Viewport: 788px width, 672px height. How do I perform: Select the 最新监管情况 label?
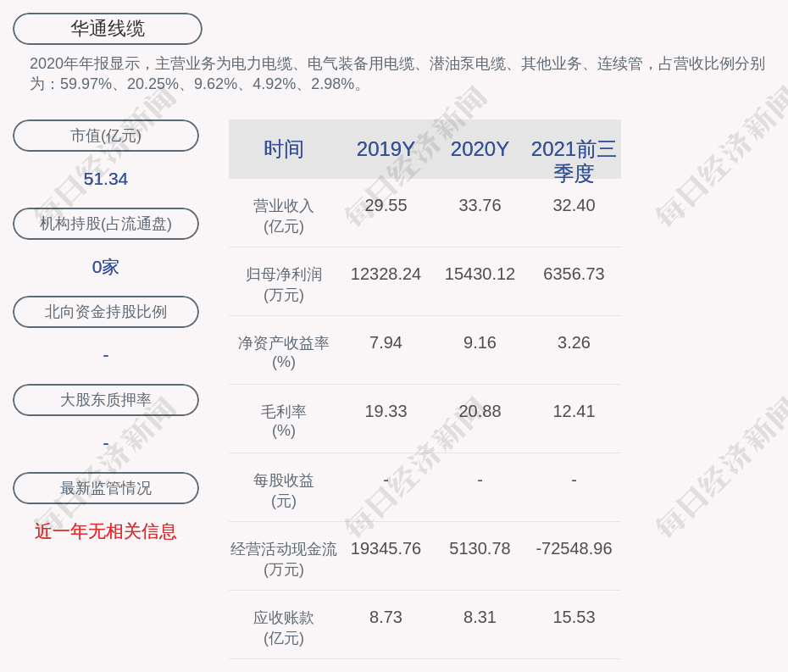106,488
